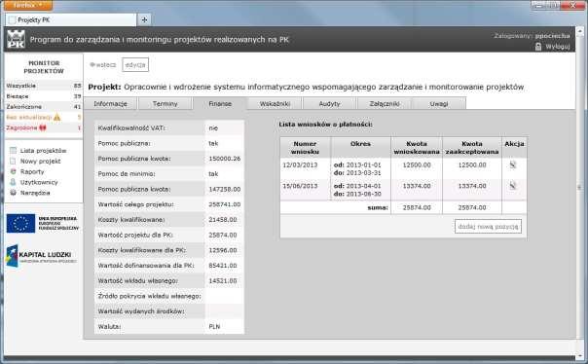Open the Uwagi tab

(x=439, y=103)
